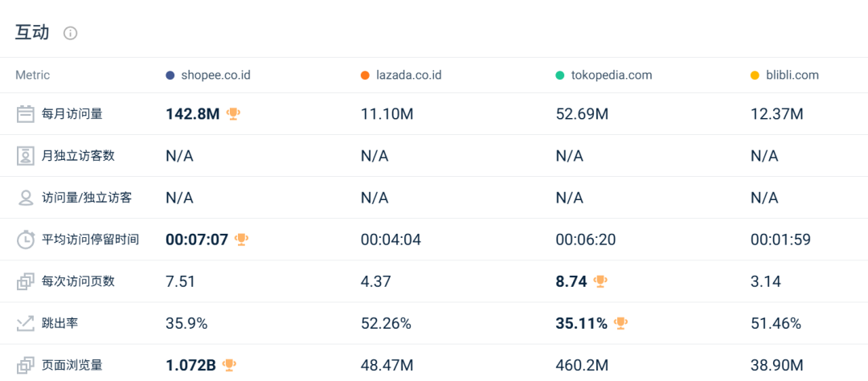Select the 平均访问停留时间 row label
This screenshot has width=868, height=381.
(91, 240)
